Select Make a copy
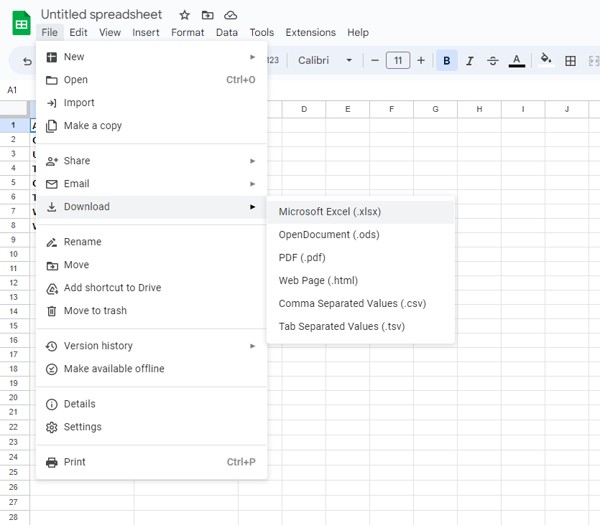Image resolution: width=600 pixels, height=525 pixels. click(x=152, y=126)
